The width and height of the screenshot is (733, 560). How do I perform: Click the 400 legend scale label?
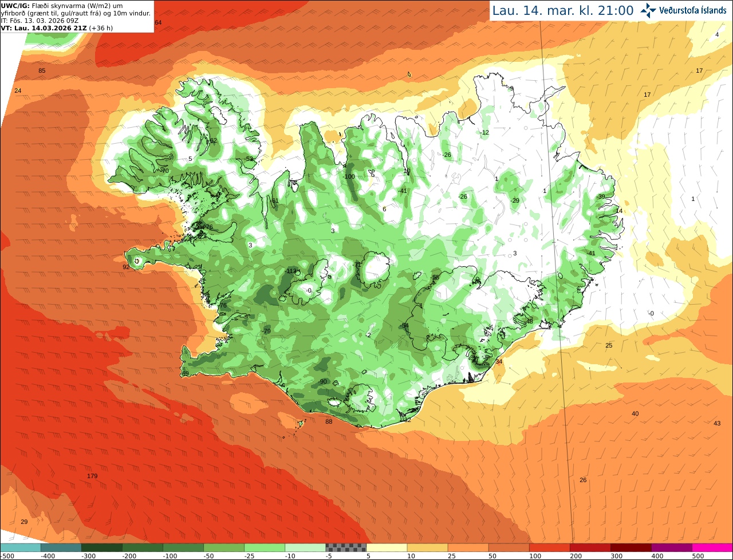coord(657,556)
